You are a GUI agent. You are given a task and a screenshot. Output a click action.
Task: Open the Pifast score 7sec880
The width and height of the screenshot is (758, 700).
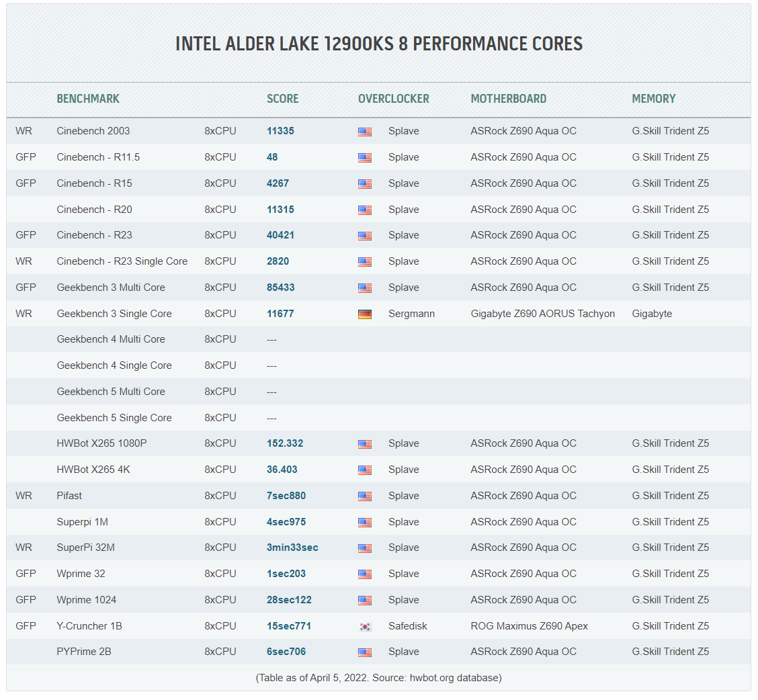pyautogui.click(x=286, y=496)
